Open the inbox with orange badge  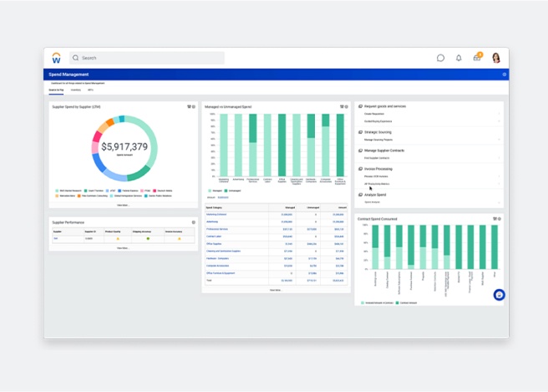click(477, 58)
